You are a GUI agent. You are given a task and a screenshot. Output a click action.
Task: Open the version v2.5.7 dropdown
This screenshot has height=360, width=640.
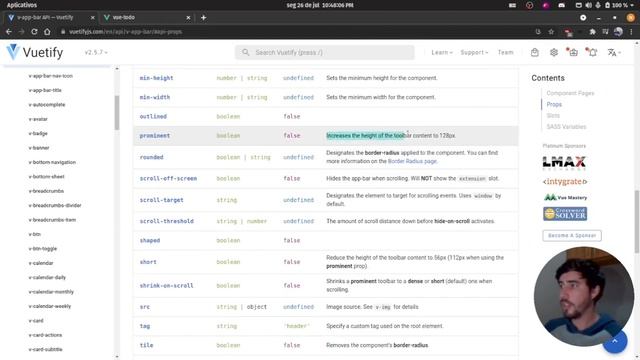(x=96, y=52)
